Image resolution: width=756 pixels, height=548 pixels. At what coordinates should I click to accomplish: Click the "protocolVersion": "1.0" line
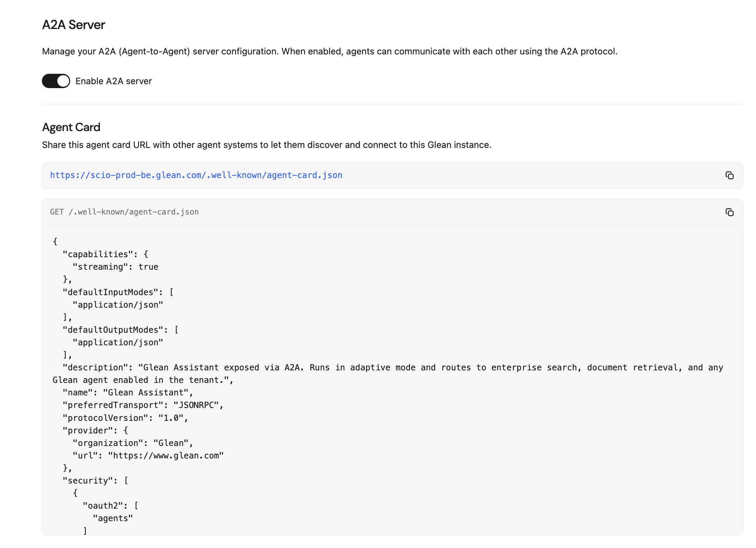tap(125, 418)
